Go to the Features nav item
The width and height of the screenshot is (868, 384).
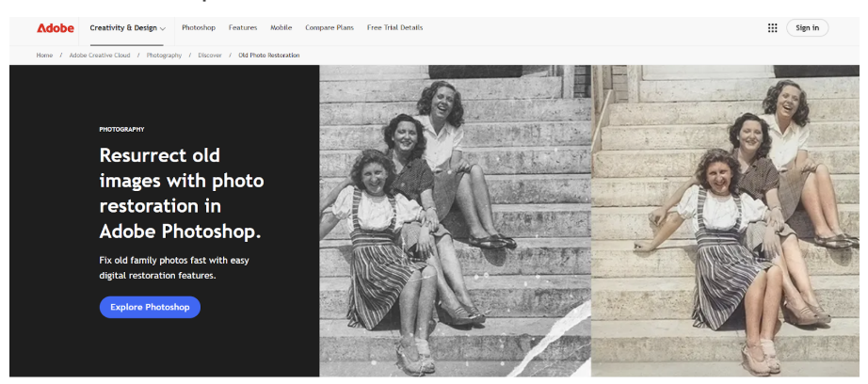click(243, 27)
